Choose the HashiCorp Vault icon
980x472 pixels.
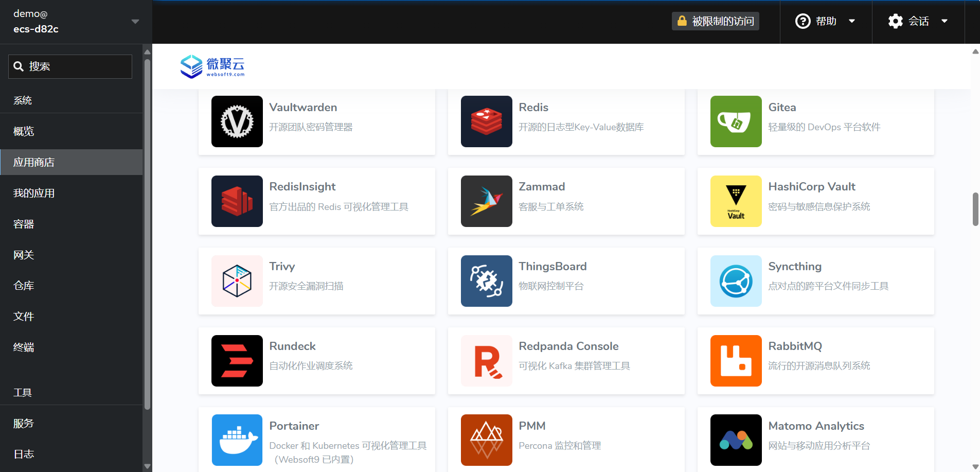click(736, 201)
